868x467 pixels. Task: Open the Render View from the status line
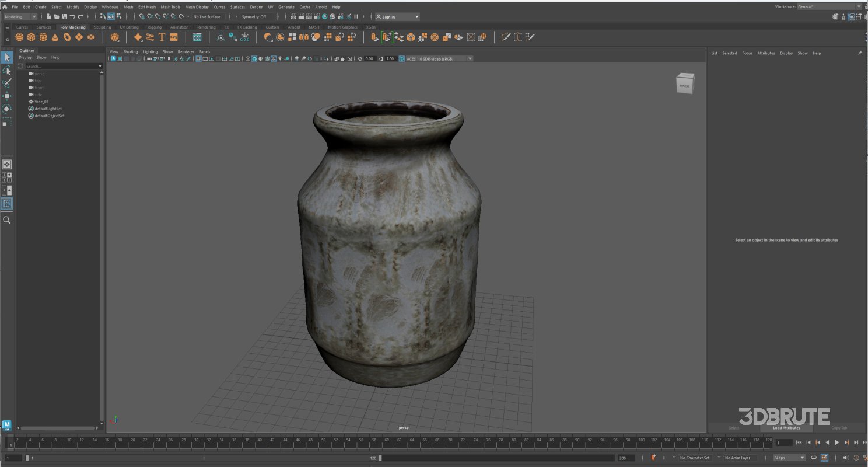click(x=293, y=16)
